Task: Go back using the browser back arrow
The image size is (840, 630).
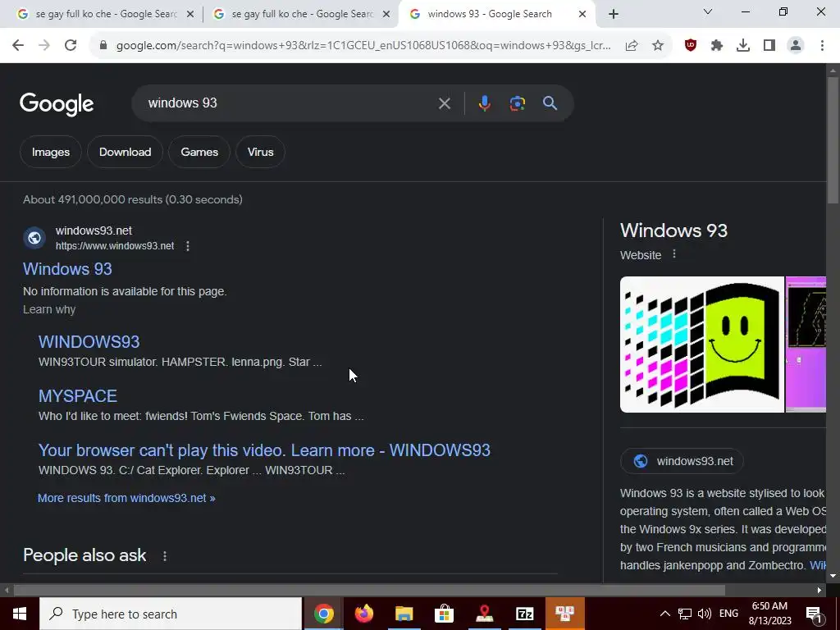Action: pos(18,46)
